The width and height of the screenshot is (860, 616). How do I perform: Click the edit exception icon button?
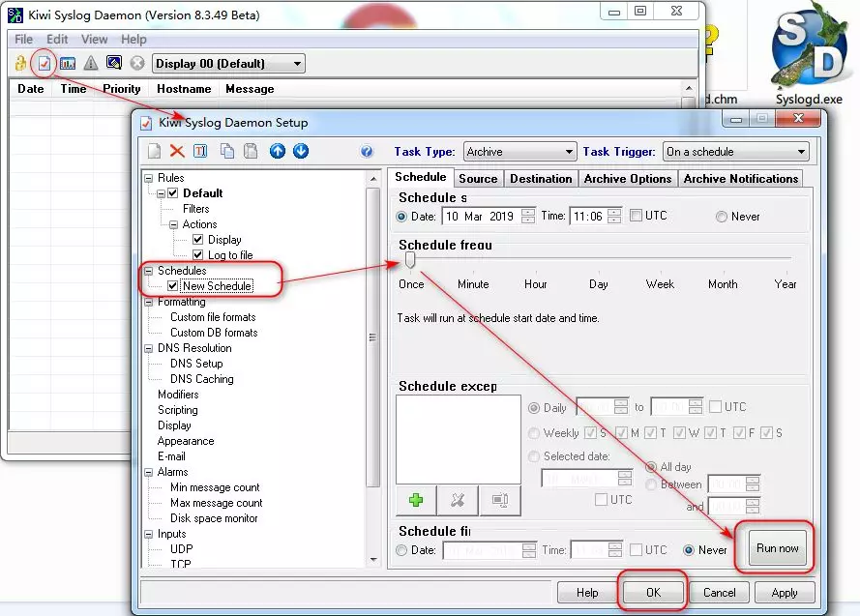[500, 500]
